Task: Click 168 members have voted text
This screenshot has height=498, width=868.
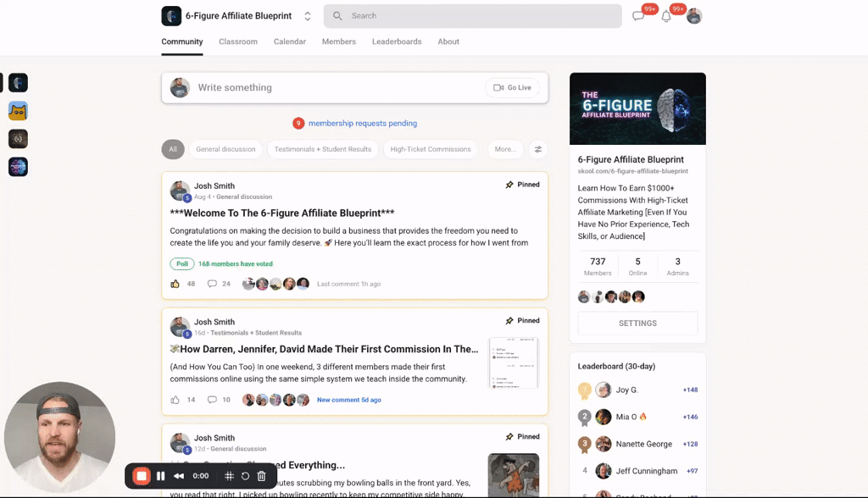Action: click(x=236, y=264)
